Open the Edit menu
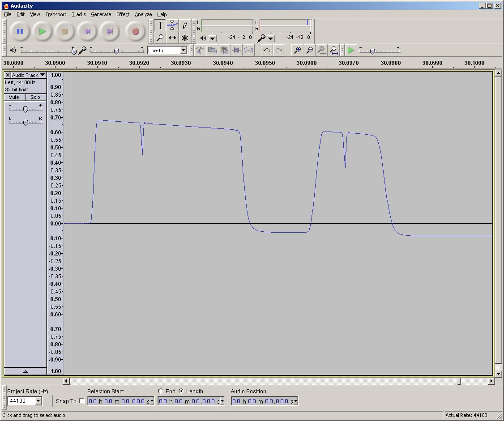 pyautogui.click(x=21, y=14)
